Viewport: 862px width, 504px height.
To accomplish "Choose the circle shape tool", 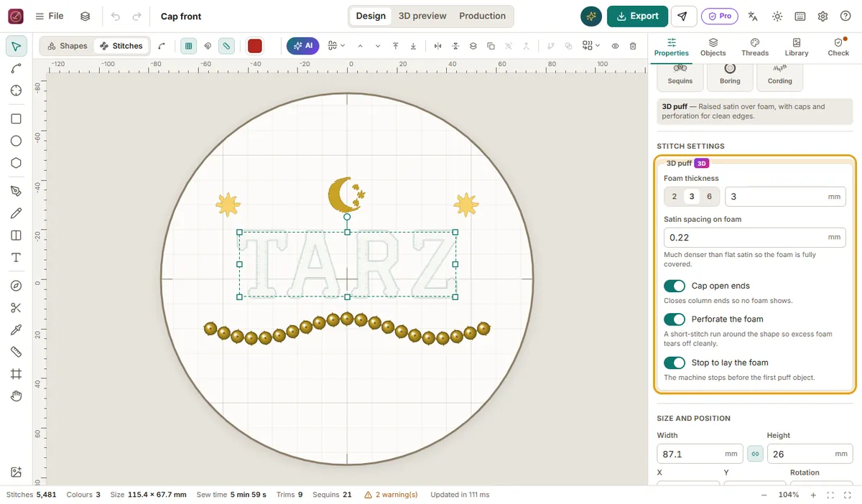I will [x=16, y=141].
